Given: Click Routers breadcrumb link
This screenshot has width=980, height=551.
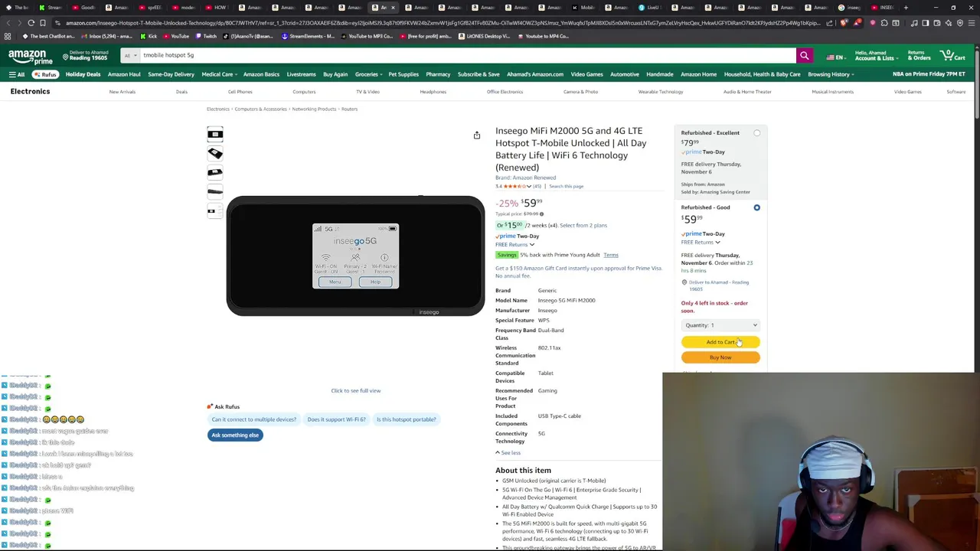Looking at the screenshot, I should tap(349, 109).
